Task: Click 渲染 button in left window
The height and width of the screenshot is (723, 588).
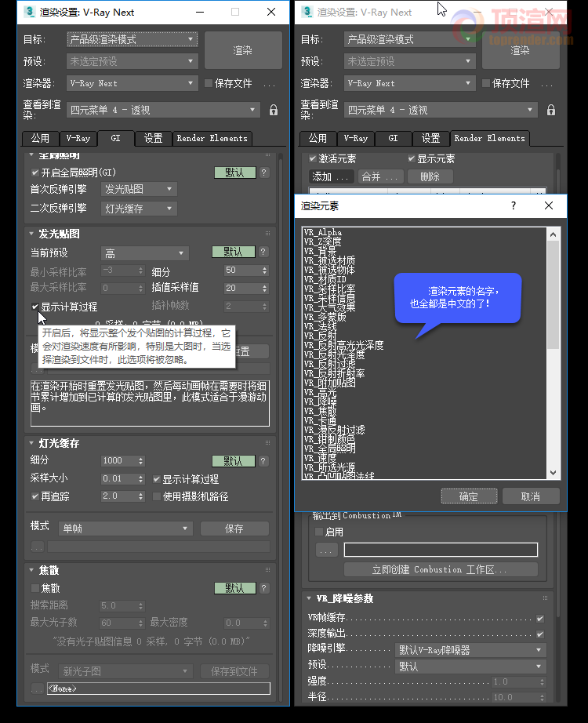Action: click(x=243, y=50)
